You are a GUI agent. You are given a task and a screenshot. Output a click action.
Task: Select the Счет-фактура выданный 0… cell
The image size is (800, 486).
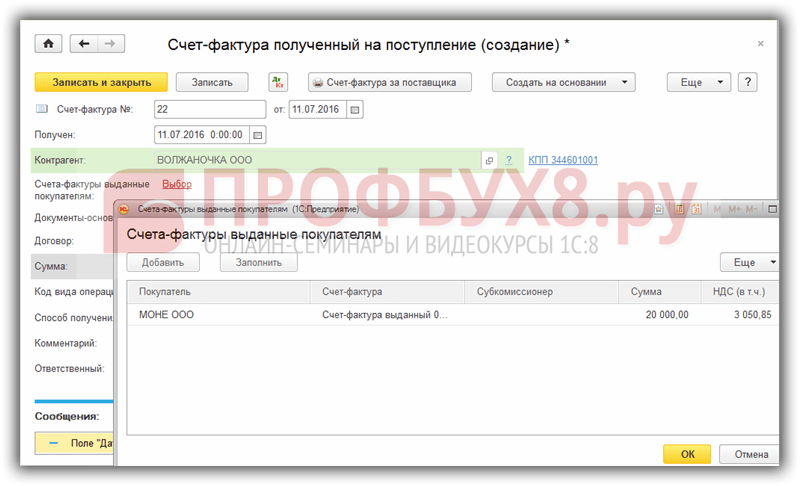click(x=387, y=315)
